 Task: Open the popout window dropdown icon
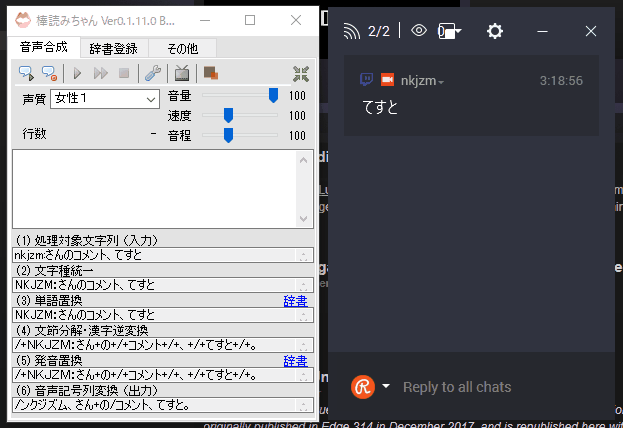pyautogui.click(x=449, y=31)
